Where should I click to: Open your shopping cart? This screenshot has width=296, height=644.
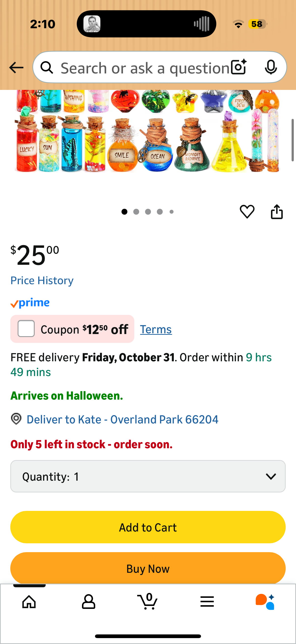click(x=148, y=602)
